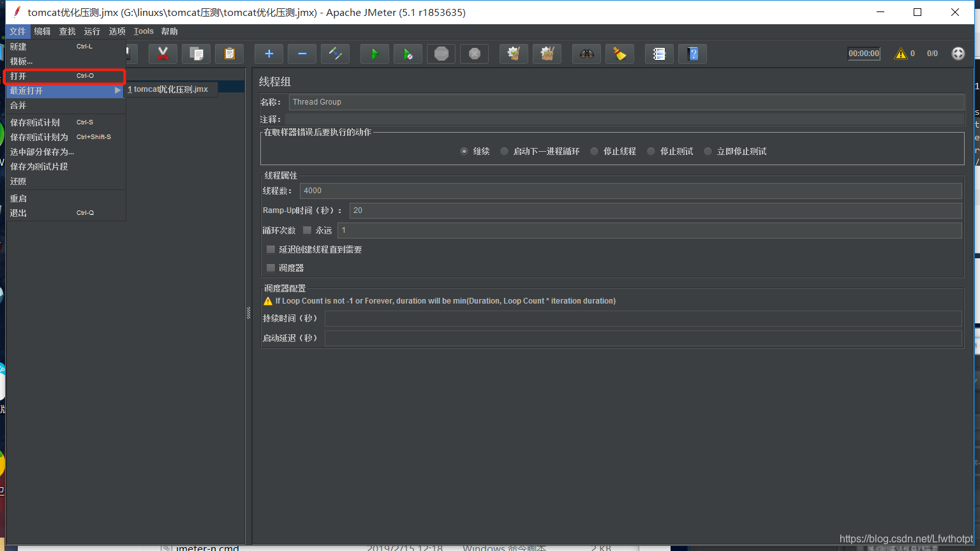Open recent file tomcat优化压测.jmx
The image size is (980, 551).
[x=171, y=89]
